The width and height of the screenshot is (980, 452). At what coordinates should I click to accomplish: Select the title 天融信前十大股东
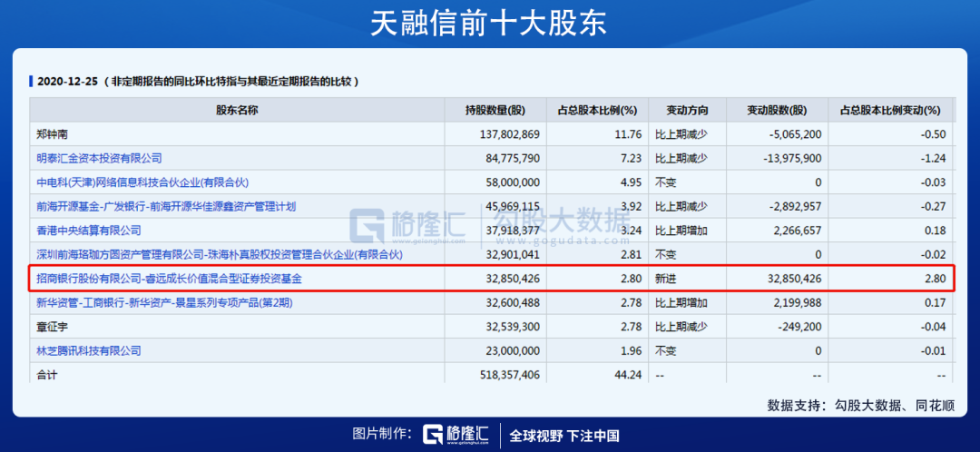click(x=489, y=23)
